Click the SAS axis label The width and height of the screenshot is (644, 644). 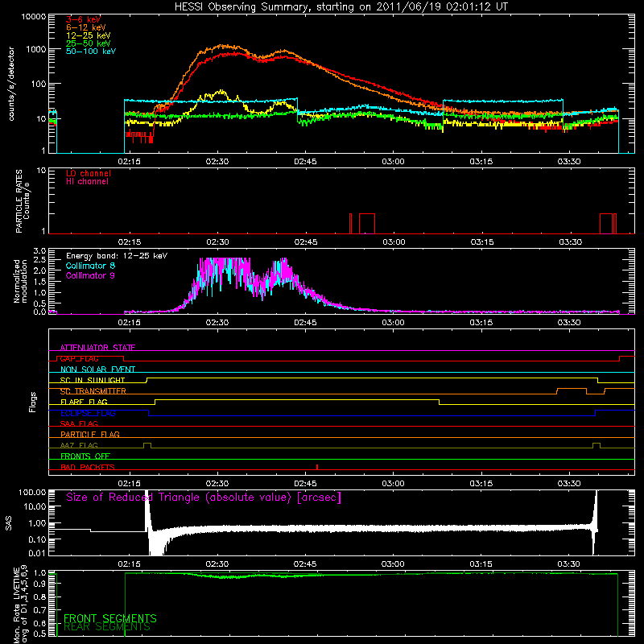[x=9, y=523]
